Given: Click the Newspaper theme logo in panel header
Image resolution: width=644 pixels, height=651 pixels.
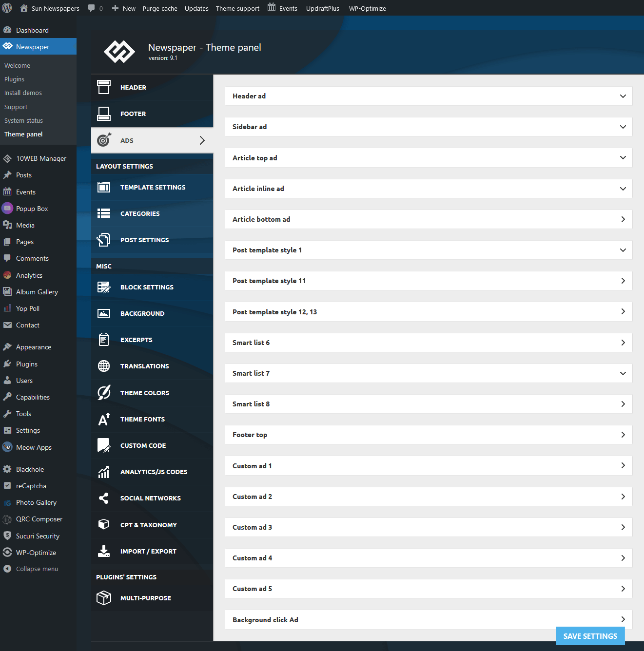Looking at the screenshot, I should (119, 51).
